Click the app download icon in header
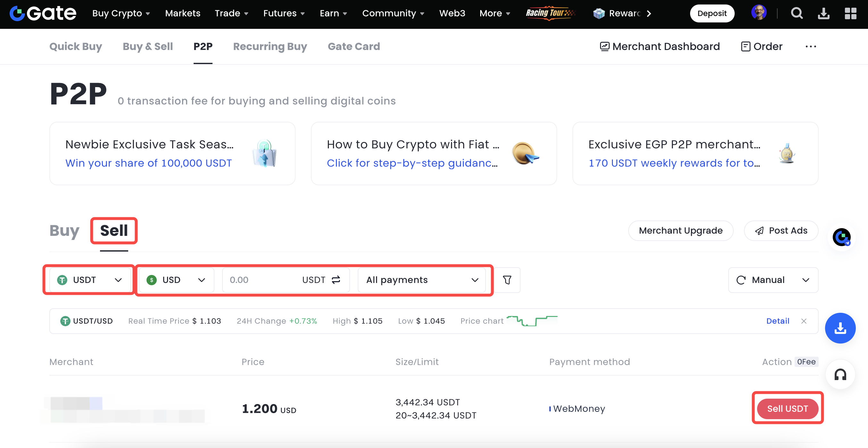Viewport: 868px width, 448px height. pyautogui.click(x=823, y=13)
